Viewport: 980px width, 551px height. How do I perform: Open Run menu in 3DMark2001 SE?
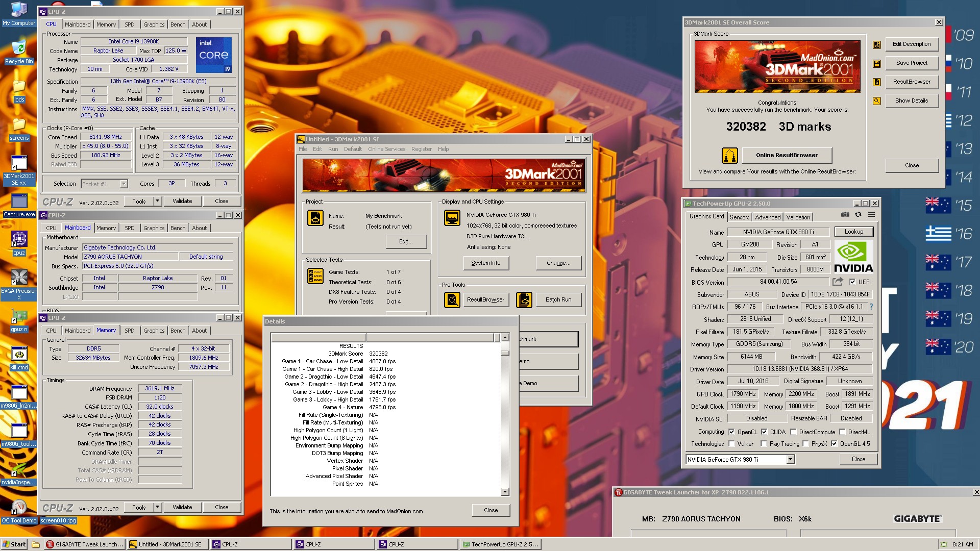(x=333, y=149)
